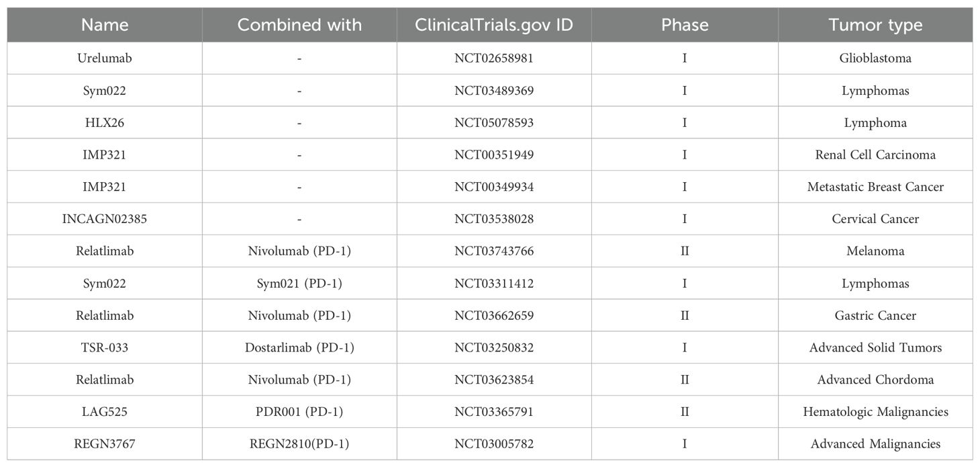Click Dostarlimab (PD-1) cell
980x467 pixels.
pos(299,347)
